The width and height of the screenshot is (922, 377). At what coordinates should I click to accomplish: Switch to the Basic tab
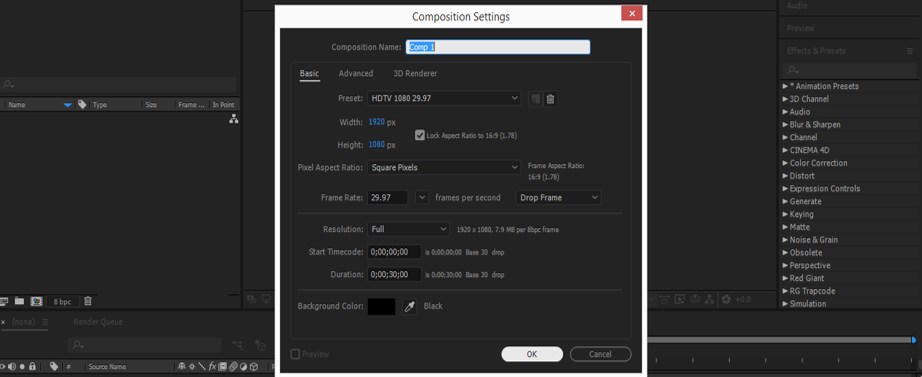coord(309,74)
